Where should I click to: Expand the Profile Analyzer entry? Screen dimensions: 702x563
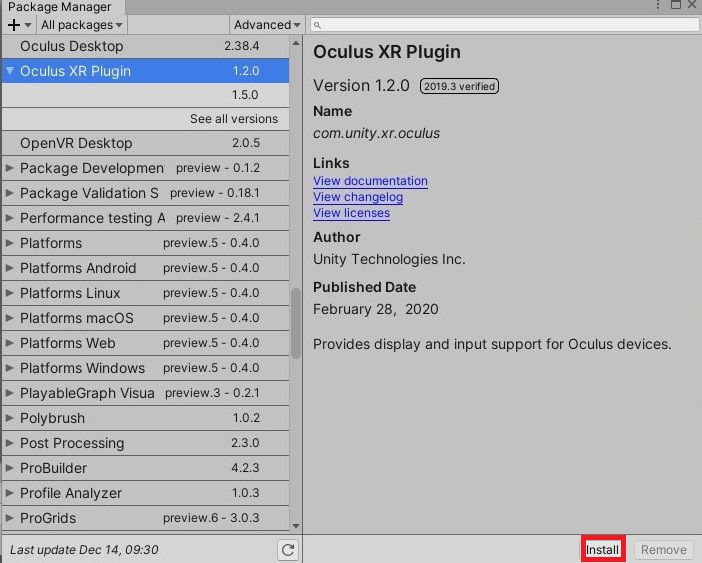[x=9, y=493]
